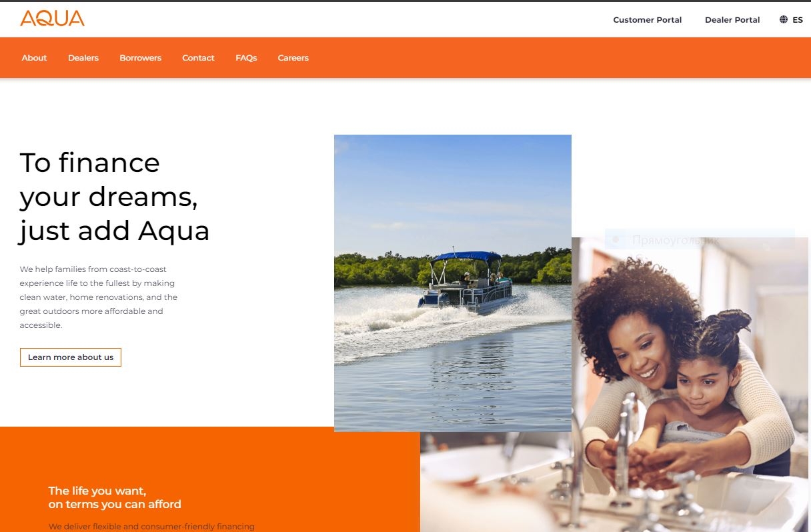811x532 pixels.
Task: Open the Customer Portal link
Action: (x=647, y=20)
